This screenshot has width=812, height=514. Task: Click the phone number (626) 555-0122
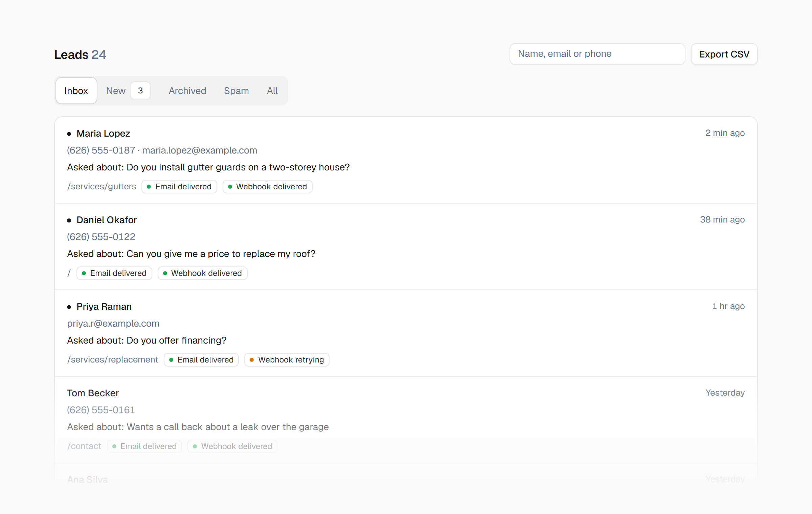[101, 237]
